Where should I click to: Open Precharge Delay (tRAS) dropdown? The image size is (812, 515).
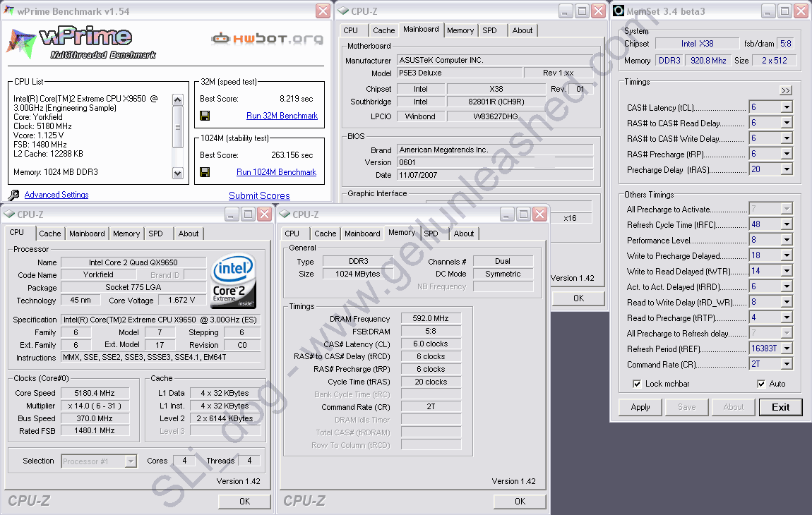pos(787,169)
